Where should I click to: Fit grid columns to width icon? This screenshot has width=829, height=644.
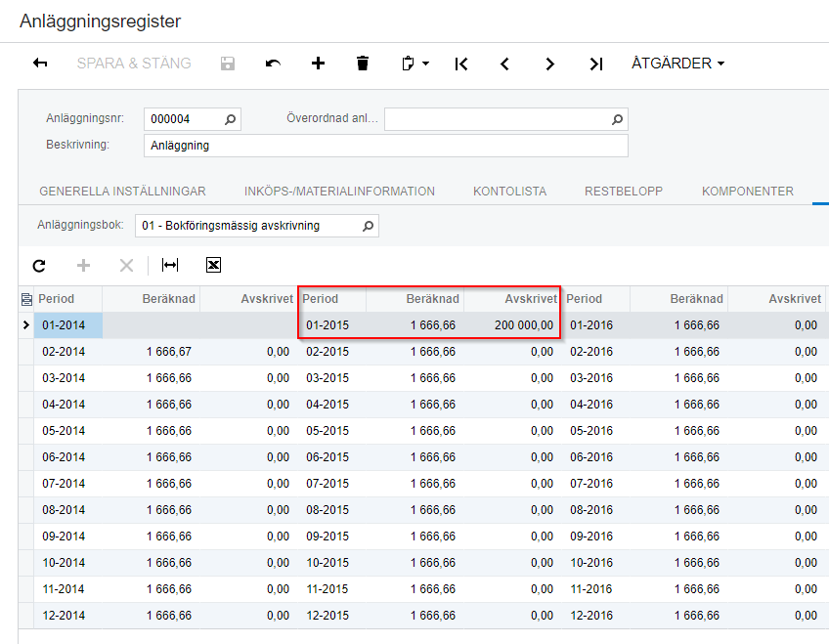tap(170, 265)
